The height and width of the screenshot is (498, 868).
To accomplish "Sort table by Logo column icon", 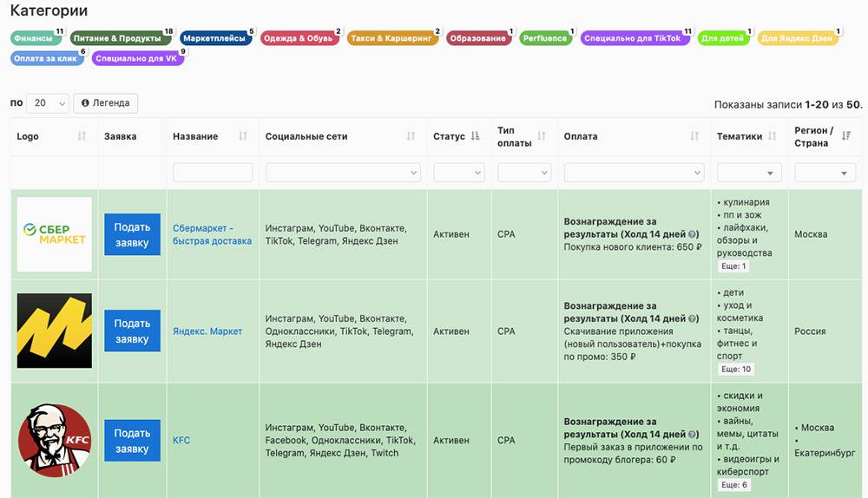I will click(x=82, y=136).
